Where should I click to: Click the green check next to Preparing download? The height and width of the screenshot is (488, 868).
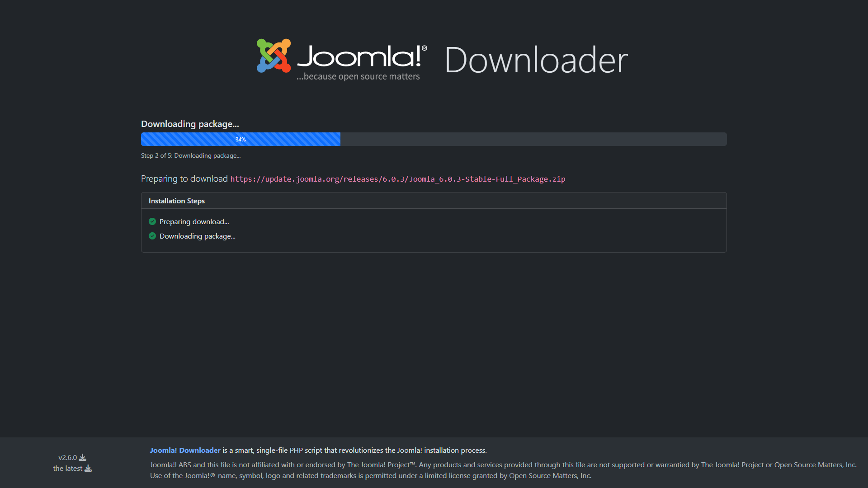[x=152, y=221]
